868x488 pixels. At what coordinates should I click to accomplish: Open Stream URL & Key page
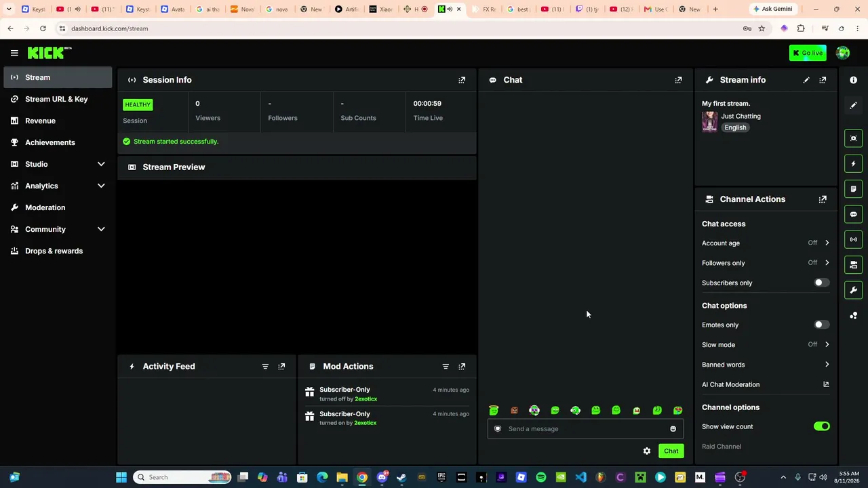tap(58, 99)
